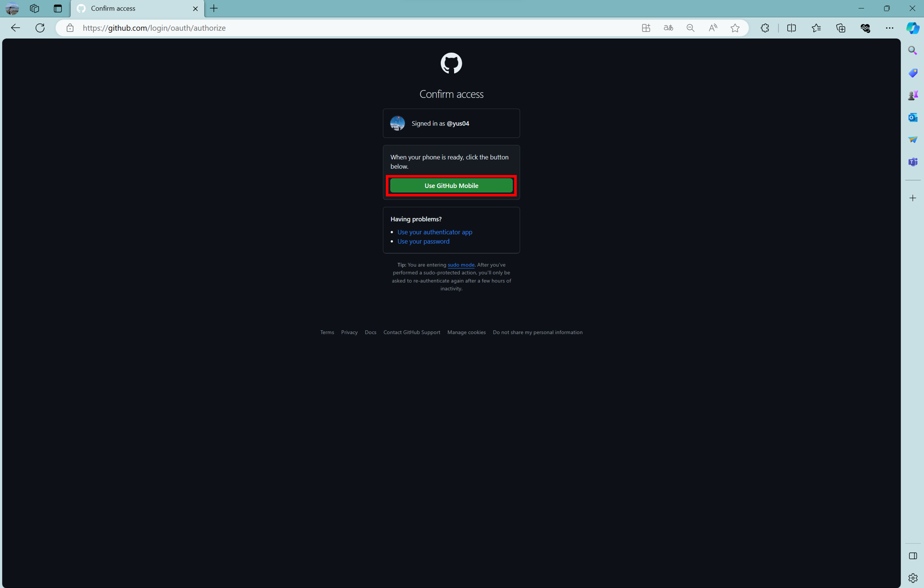The width and height of the screenshot is (924, 588).
Task: Open the search panel in the sidebar
Action: click(913, 50)
